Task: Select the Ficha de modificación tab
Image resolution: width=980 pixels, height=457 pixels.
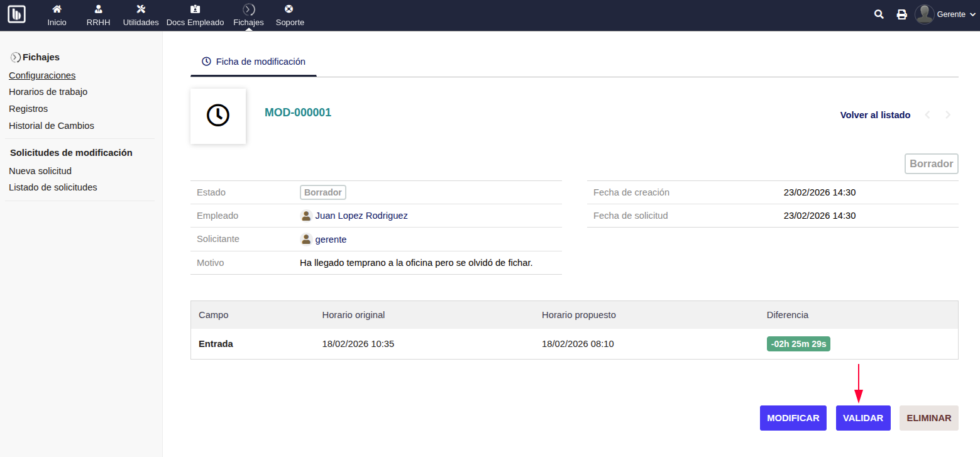Action: tap(253, 62)
